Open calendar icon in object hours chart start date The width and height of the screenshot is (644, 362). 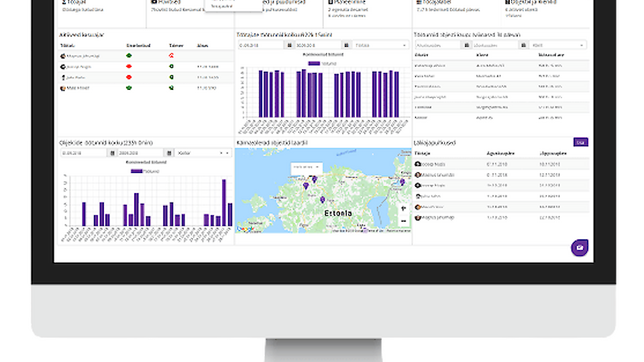tap(112, 153)
